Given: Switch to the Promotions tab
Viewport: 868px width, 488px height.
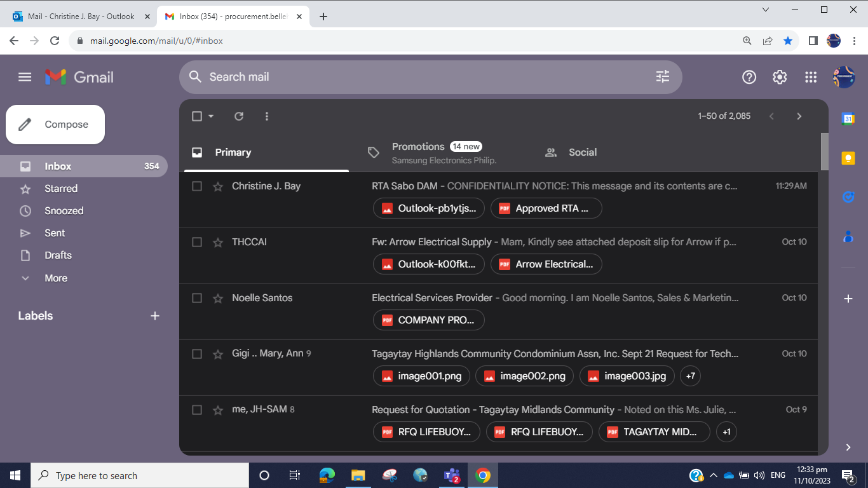Looking at the screenshot, I should pyautogui.click(x=444, y=152).
